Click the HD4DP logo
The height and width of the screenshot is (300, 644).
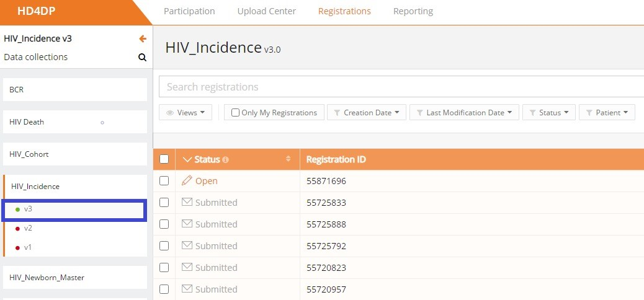click(x=36, y=11)
